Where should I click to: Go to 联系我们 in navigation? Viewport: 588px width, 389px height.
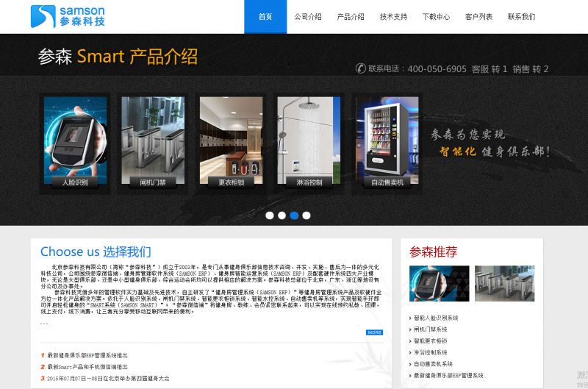click(x=522, y=17)
